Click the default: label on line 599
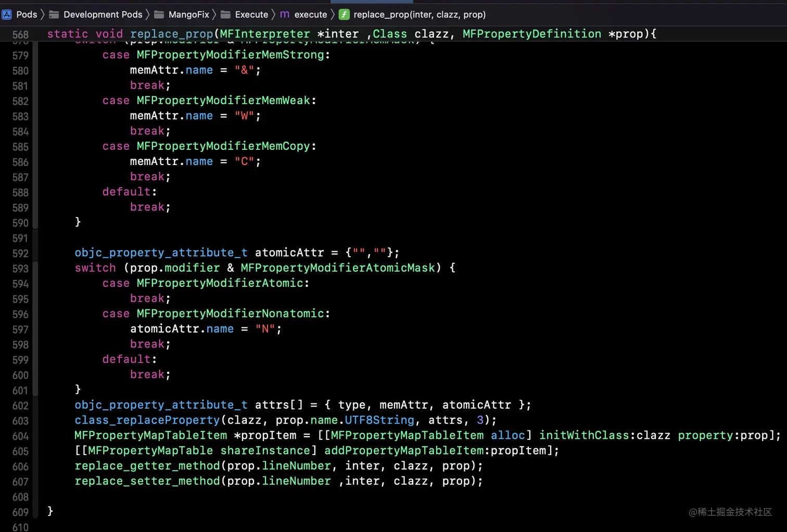Image resolution: width=787 pixels, height=532 pixels. [x=130, y=359]
